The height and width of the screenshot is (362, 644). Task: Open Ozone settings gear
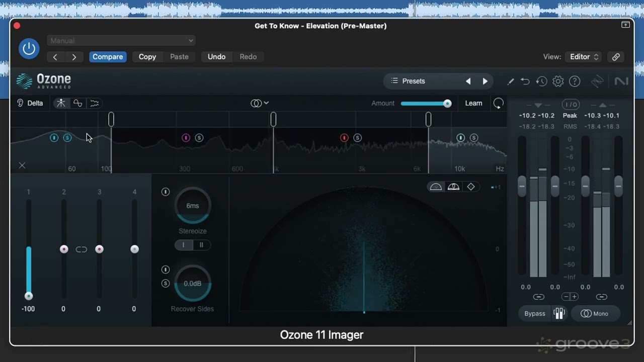pyautogui.click(x=558, y=81)
